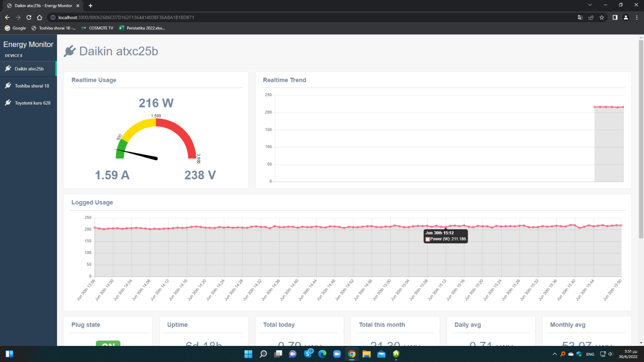The width and height of the screenshot is (644, 362).
Task: Open the Windows Start menu
Action: pyautogui.click(x=248, y=354)
